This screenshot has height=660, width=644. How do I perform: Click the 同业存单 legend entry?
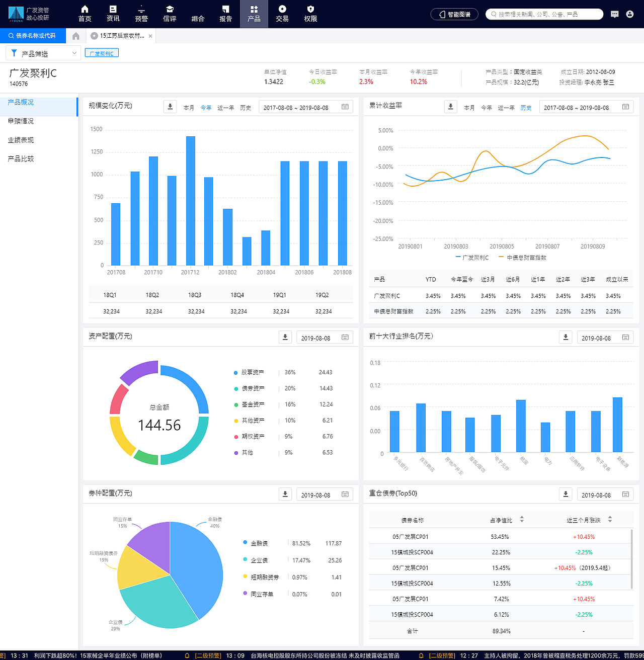(x=259, y=594)
